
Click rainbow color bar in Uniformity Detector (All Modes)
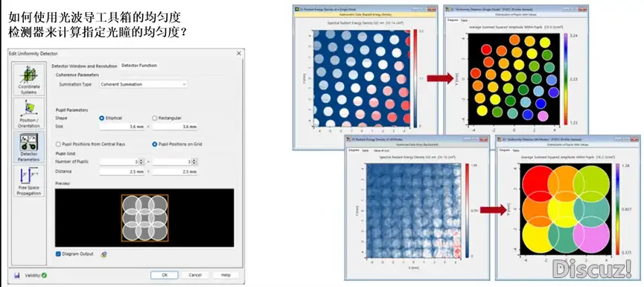tap(617, 209)
